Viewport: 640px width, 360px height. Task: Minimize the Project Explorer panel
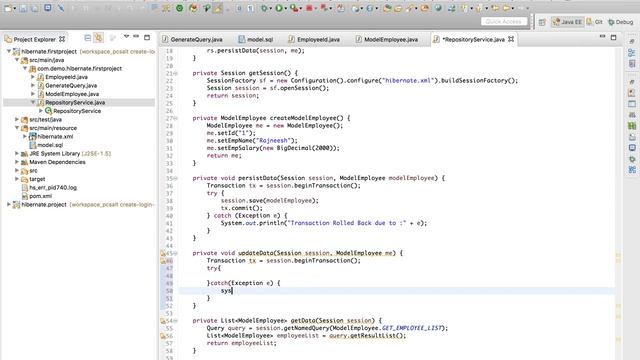[x=136, y=37]
